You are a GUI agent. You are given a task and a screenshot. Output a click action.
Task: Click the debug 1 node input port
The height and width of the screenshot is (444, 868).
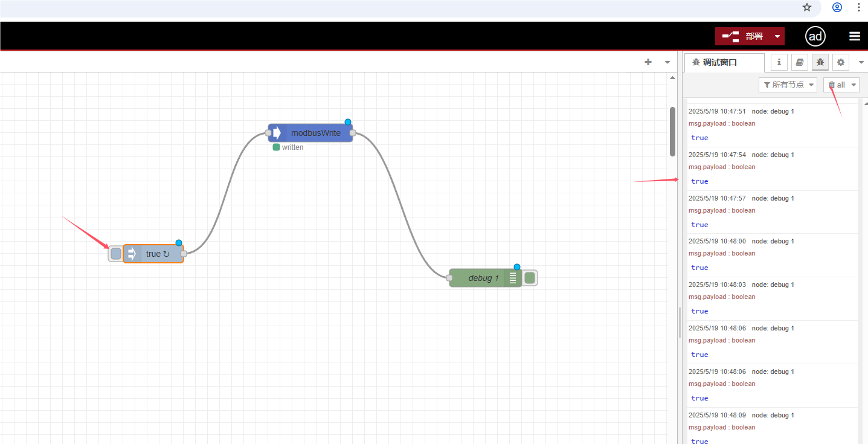[449, 278]
